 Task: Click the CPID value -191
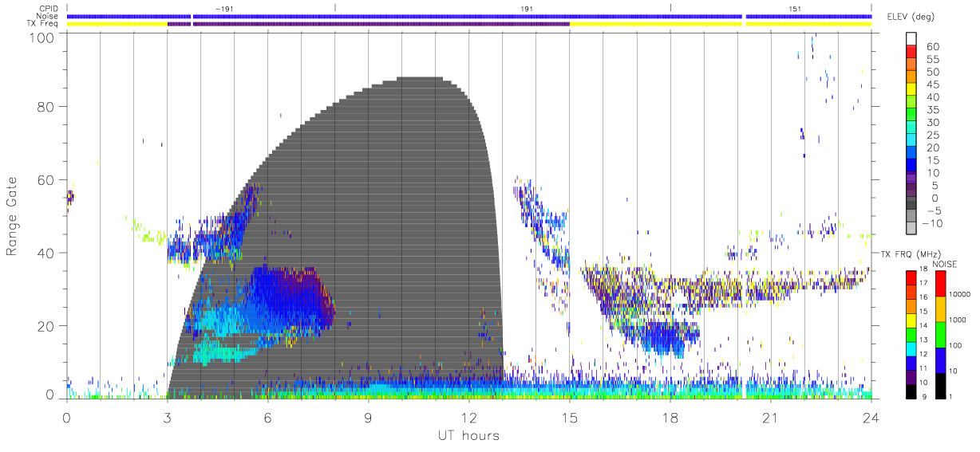223,9
